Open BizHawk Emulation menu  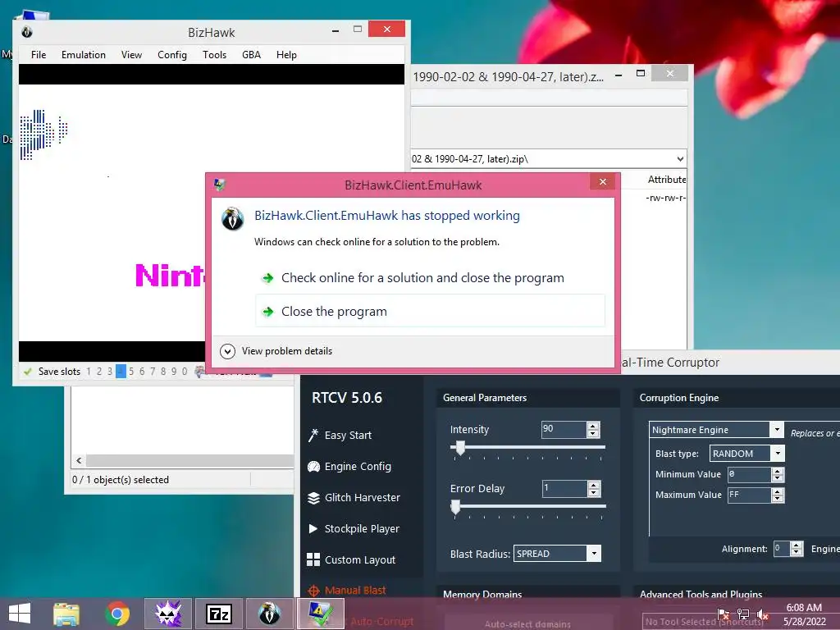click(84, 55)
